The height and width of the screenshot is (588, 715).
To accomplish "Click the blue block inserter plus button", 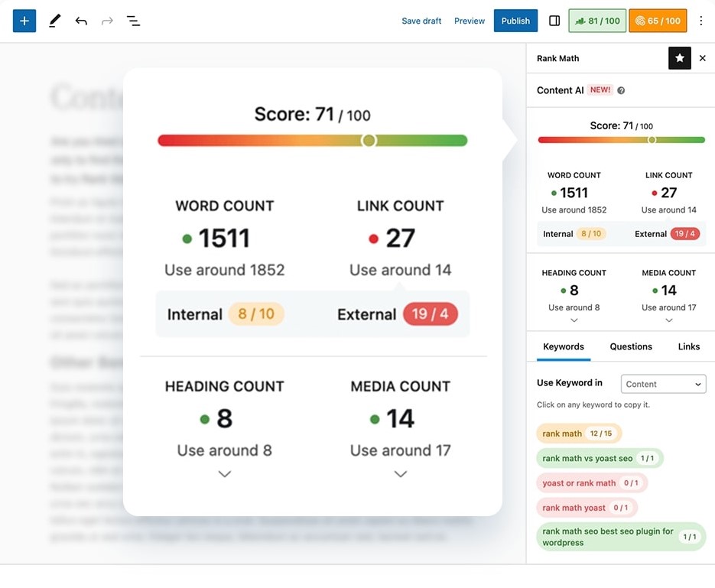I will coord(24,21).
